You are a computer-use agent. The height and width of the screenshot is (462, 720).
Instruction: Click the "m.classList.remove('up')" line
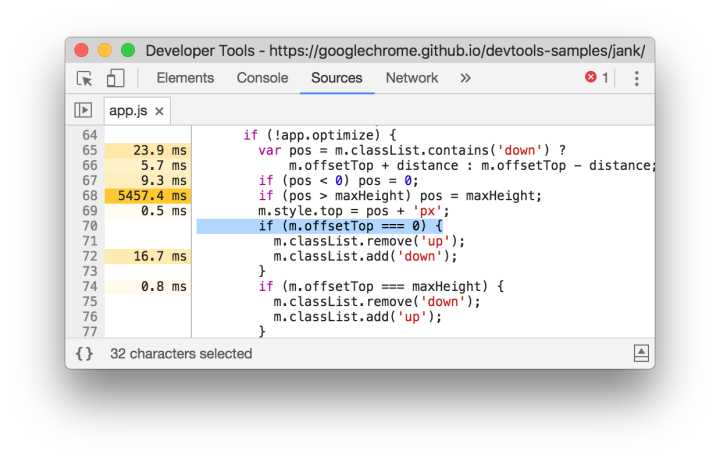(x=369, y=241)
